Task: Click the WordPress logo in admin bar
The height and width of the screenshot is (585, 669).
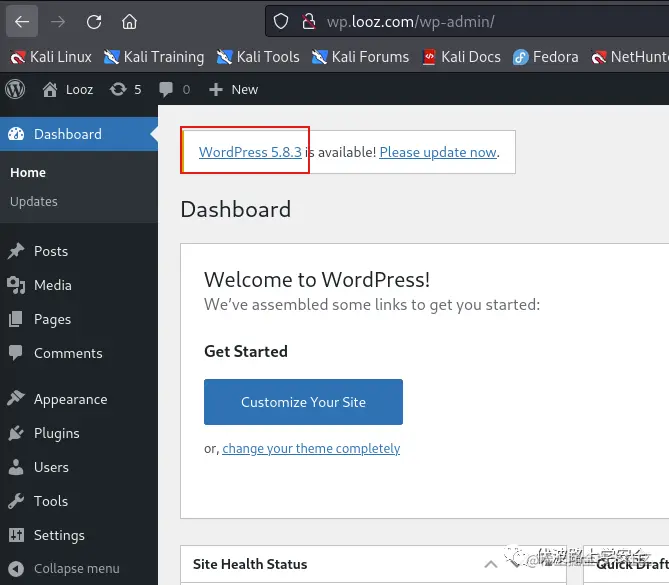Action: (x=15, y=90)
